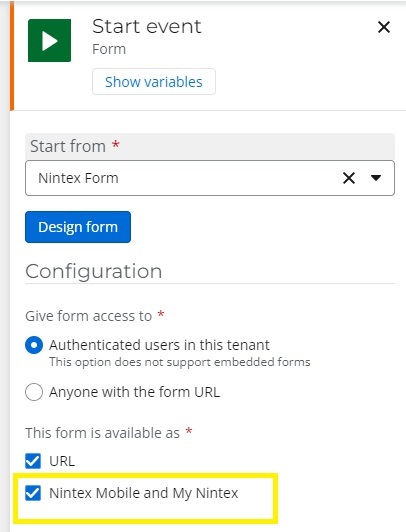
Task: Click the Form subtitle under Start event
Action: pyautogui.click(x=109, y=49)
